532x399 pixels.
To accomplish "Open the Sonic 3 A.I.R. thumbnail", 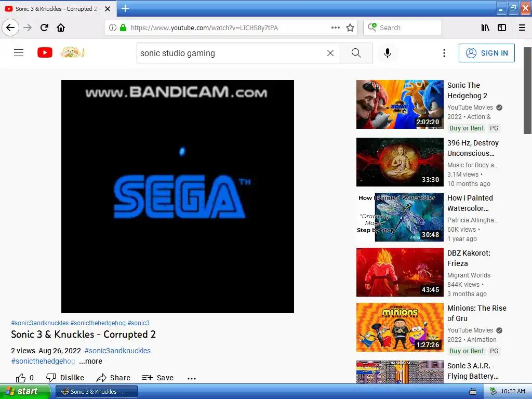I will point(400,372).
